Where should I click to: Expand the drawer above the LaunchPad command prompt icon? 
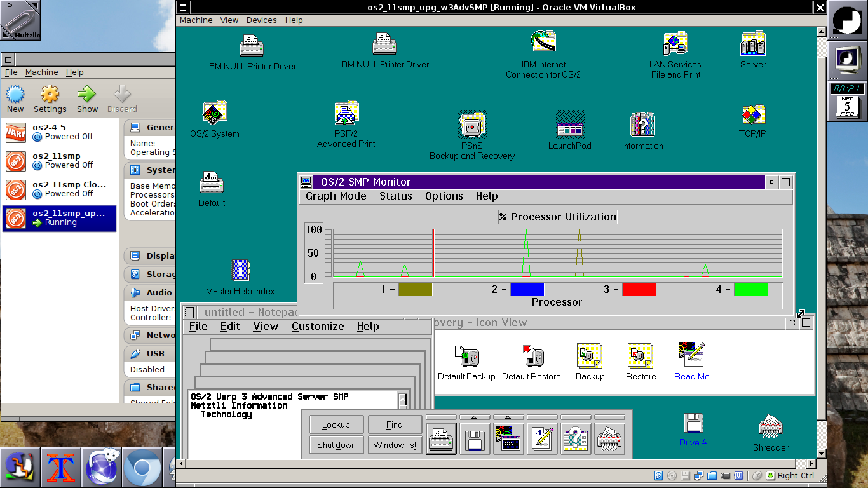tap(508, 417)
